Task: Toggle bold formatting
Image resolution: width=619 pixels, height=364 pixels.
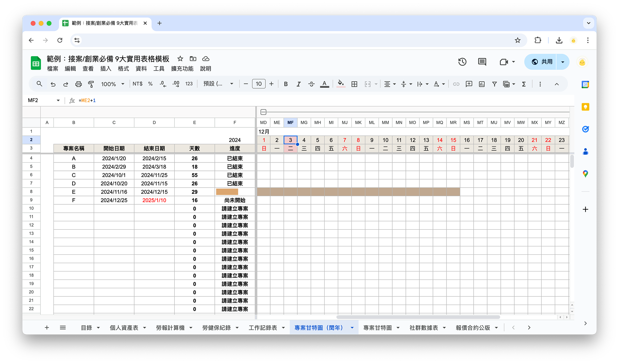Action: [286, 84]
